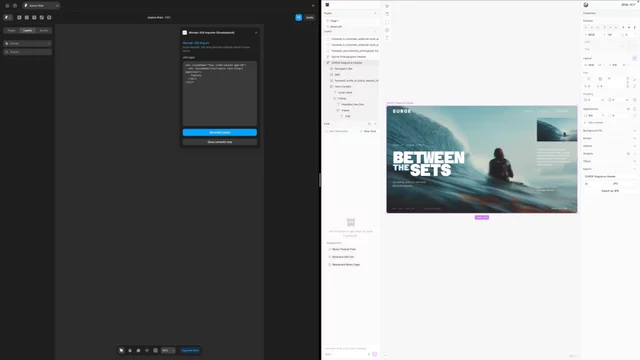Click the Invite button in Framer

(310, 18)
